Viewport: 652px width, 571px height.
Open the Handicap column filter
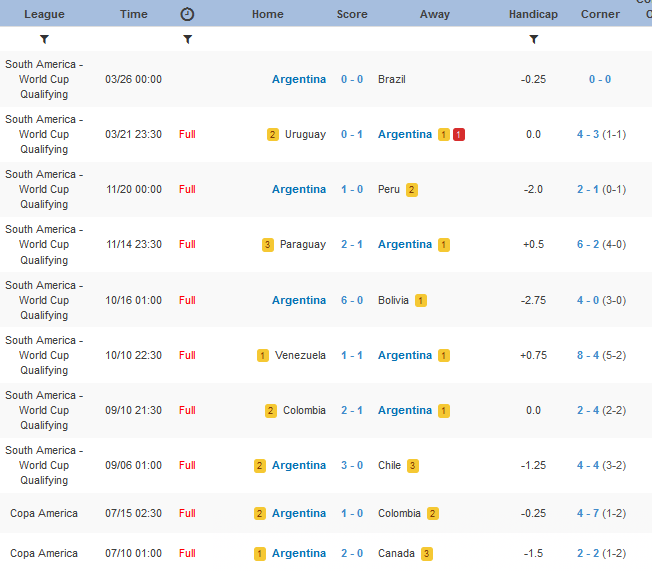(x=533, y=39)
